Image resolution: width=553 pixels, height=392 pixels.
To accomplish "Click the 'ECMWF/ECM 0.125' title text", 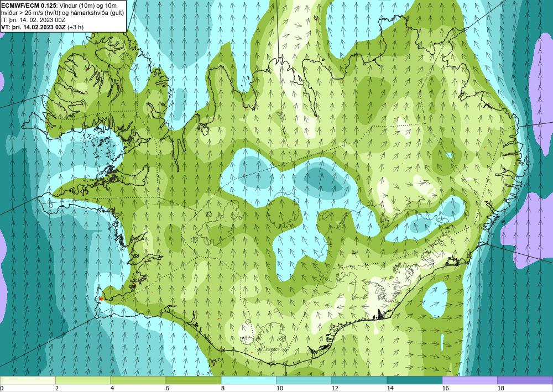I will pos(29,6).
